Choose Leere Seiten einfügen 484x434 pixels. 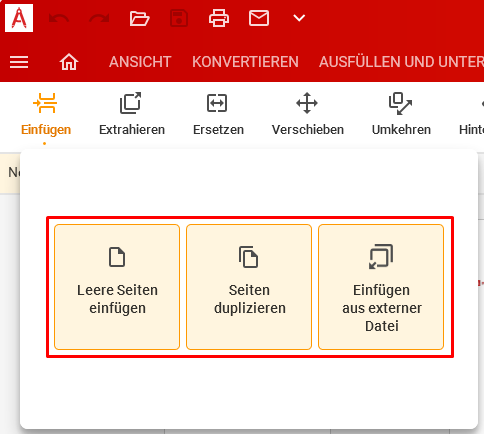click(x=117, y=287)
